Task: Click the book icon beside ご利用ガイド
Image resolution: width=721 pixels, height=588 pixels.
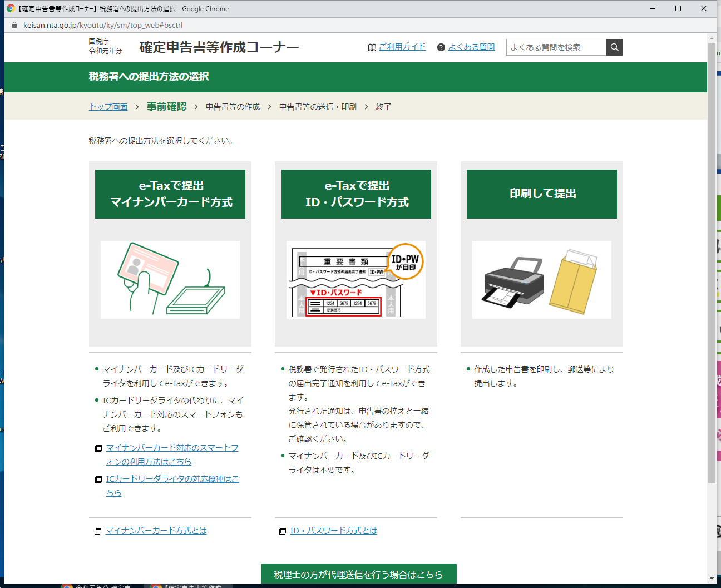Action: coord(372,47)
